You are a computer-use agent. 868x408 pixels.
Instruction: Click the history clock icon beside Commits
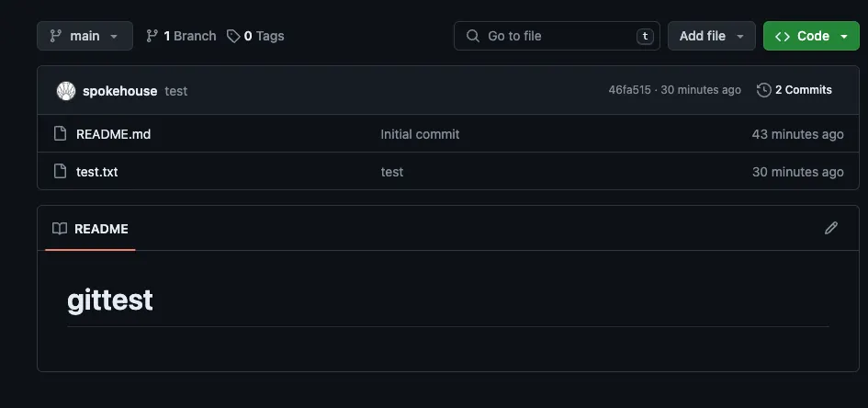tap(763, 90)
